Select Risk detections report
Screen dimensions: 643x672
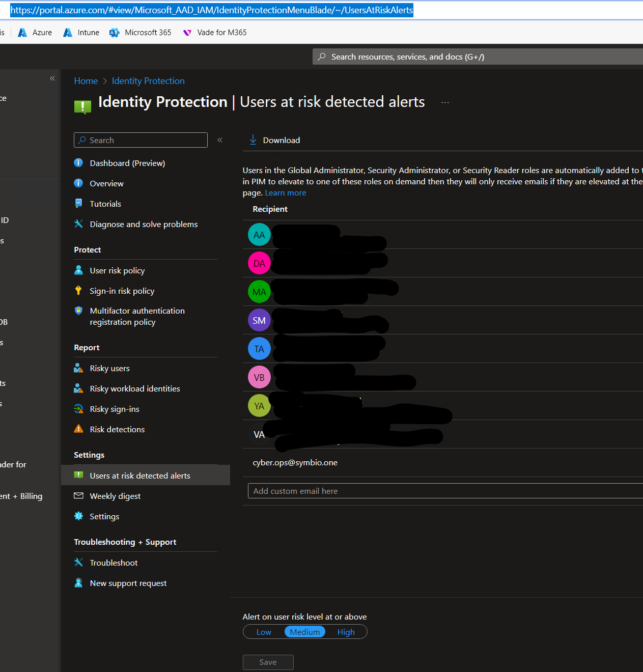pos(117,429)
